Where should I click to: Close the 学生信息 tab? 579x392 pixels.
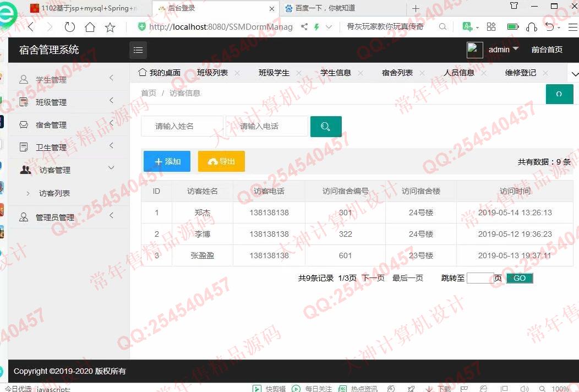(360, 73)
